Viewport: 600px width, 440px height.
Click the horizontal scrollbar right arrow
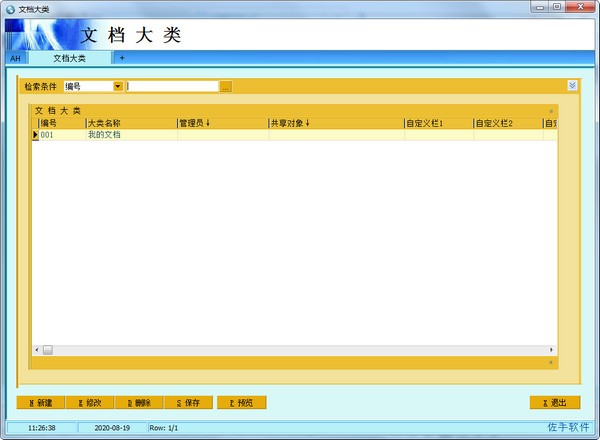click(550, 350)
